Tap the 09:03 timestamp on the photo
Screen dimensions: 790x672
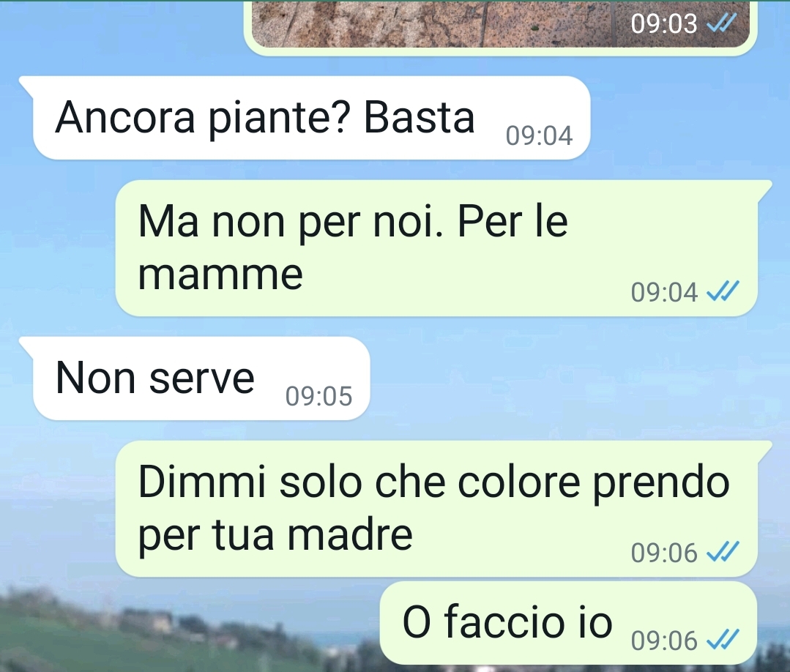click(664, 23)
